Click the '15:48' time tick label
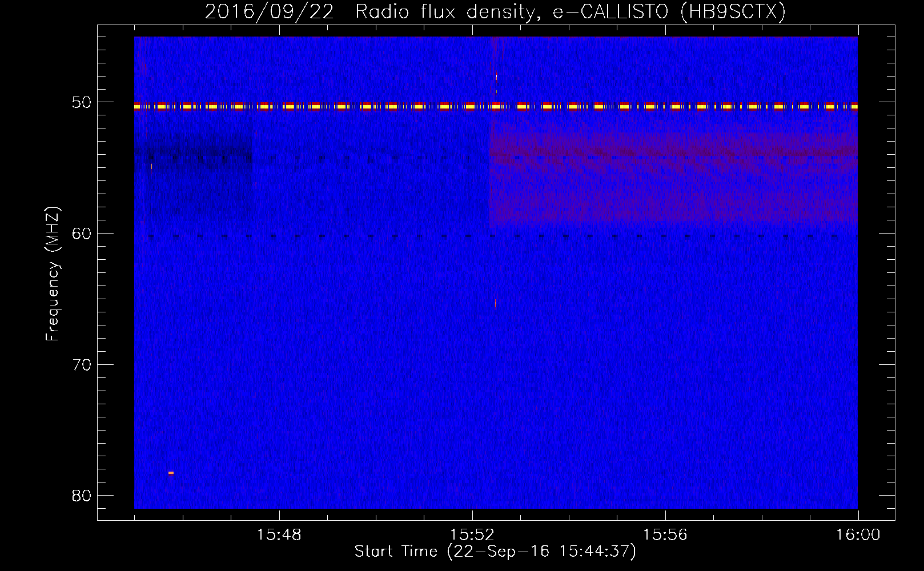 point(279,535)
